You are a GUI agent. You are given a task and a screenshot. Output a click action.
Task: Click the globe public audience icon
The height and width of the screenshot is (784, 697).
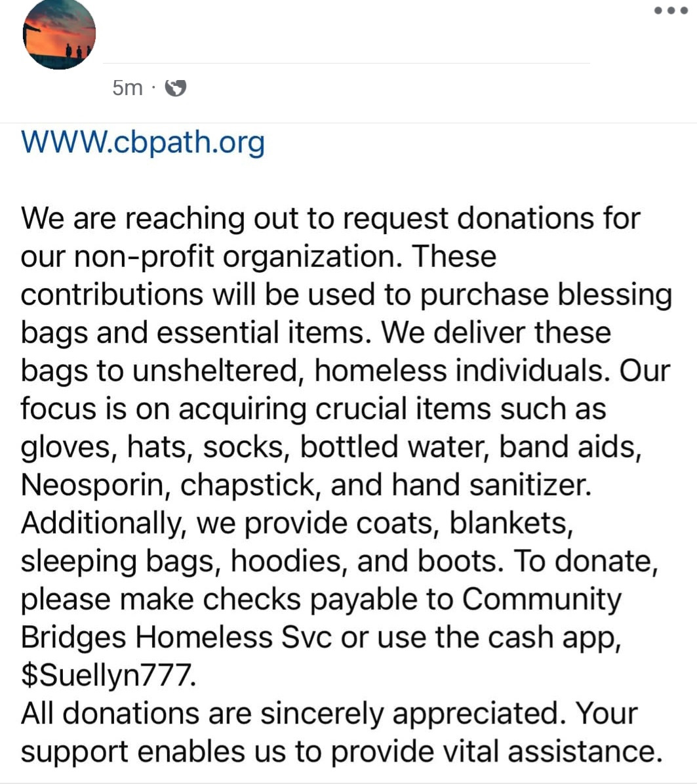pyautogui.click(x=175, y=87)
